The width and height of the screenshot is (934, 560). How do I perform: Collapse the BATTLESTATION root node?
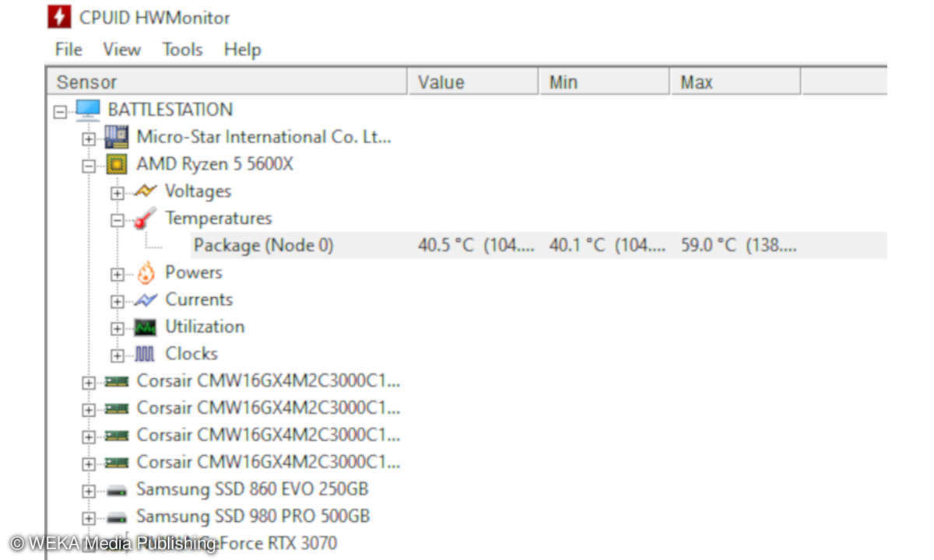click(x=60, y=111)
